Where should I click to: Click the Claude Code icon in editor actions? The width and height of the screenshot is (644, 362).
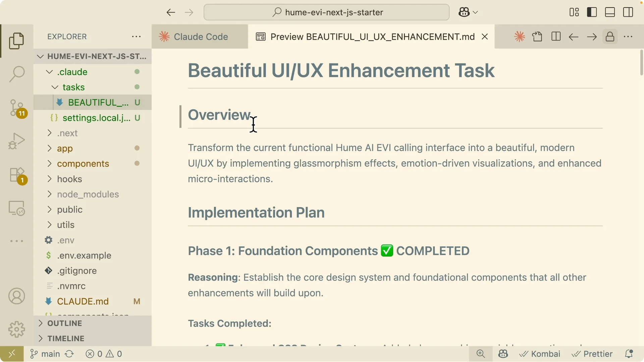(x=520, y=37)
